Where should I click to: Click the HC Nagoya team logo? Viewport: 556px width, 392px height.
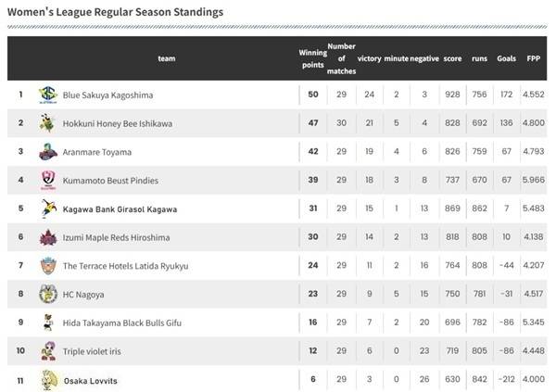(x=48, y=294)
